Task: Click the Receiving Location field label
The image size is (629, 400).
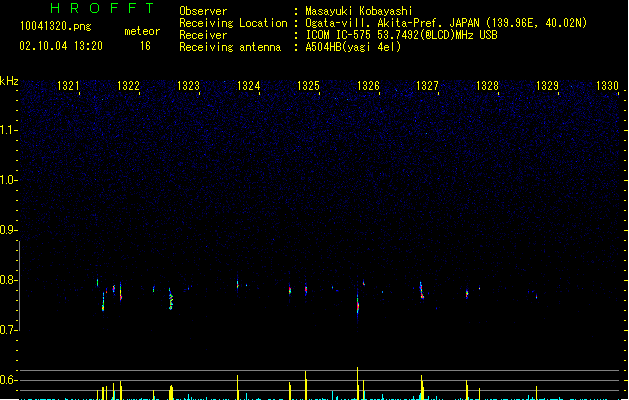Action: click(233, 23)
